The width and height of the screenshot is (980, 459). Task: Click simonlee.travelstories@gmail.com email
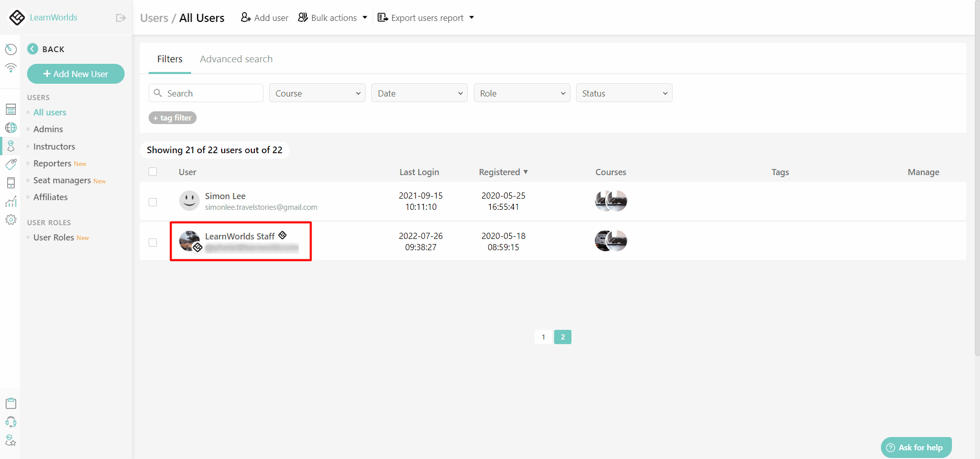[x=261, y=207]
